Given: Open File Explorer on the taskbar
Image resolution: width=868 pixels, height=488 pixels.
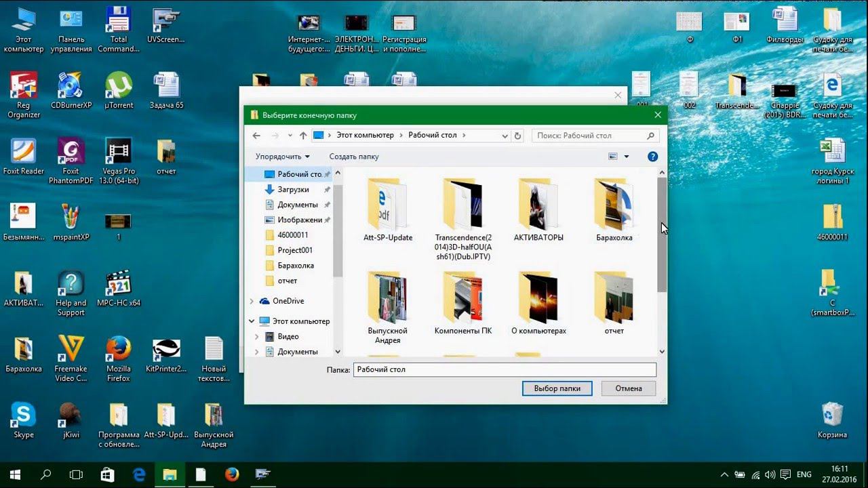Looking at the screenshot, I should [170, 474].
